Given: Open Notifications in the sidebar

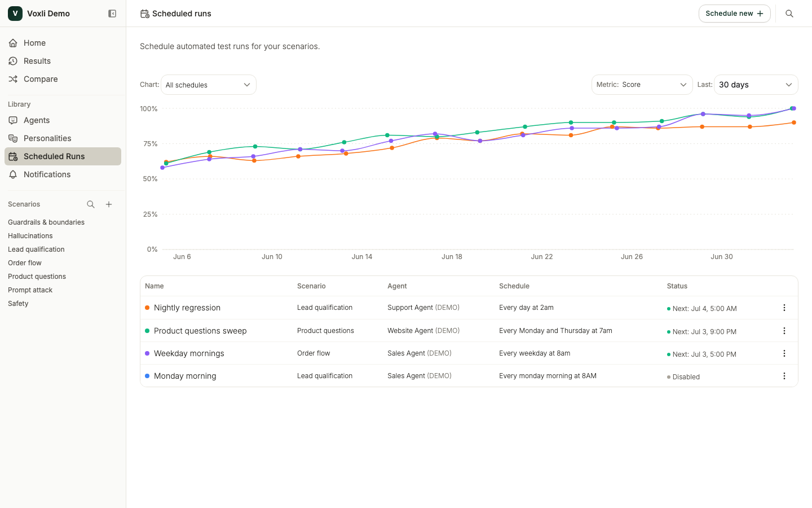Looking at the screenshot, I should (x=63, y=174).
